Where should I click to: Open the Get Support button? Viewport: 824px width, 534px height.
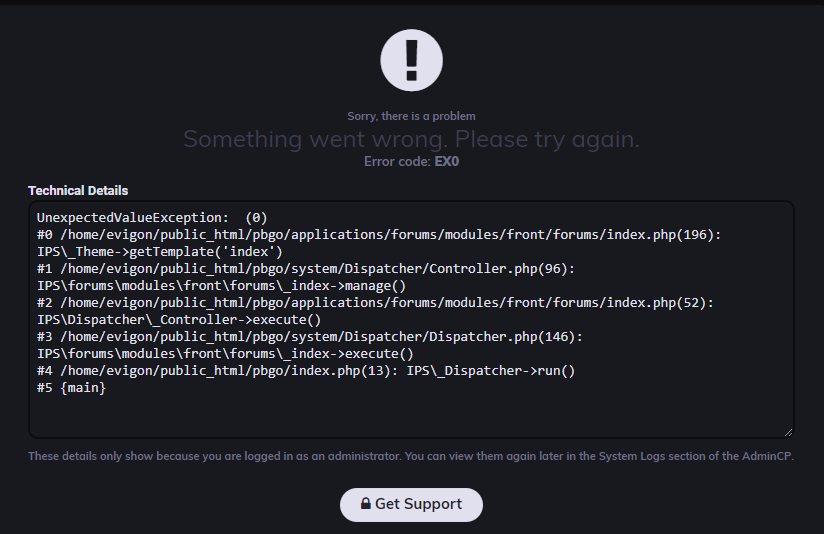coord(411,505)
